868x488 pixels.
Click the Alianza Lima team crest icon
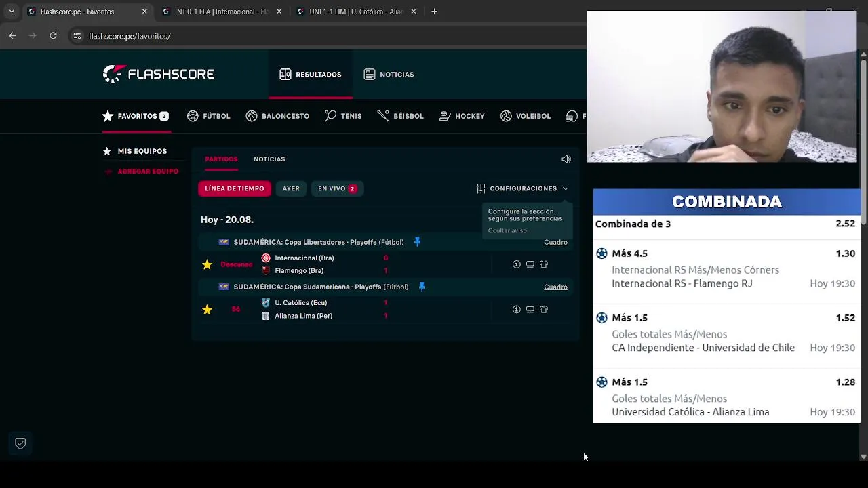coord(266,316)
